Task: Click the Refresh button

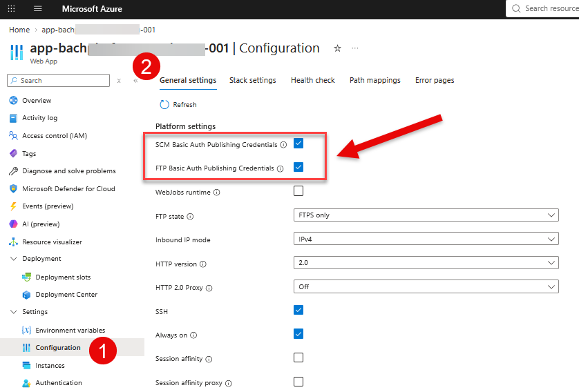Action: point(178,105)
